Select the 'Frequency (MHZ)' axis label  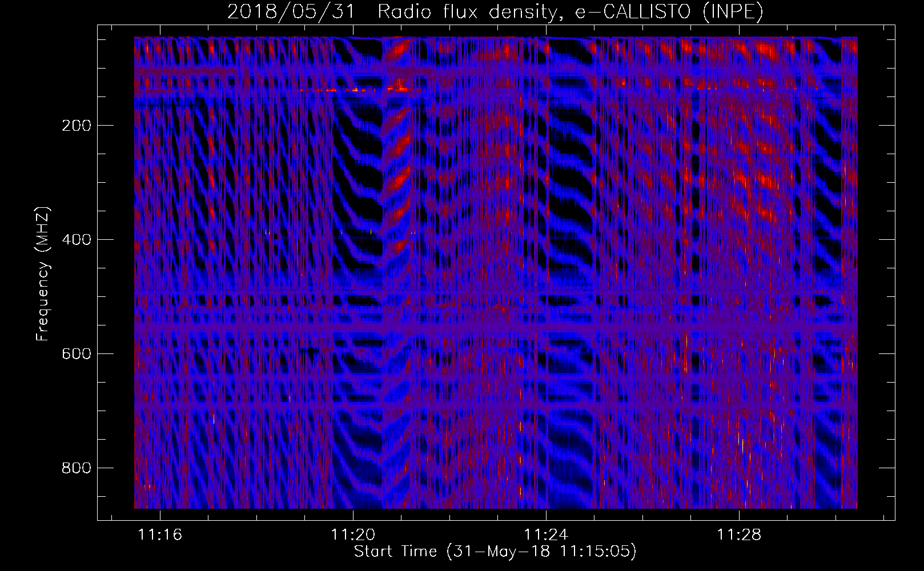(43, 274)
